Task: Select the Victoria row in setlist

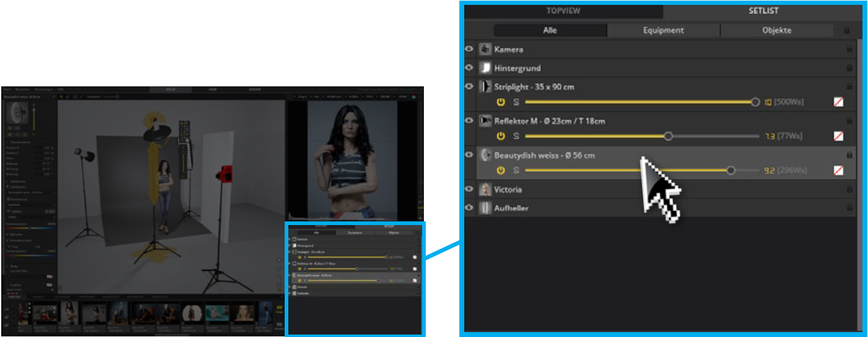Action: click(611, 190)
